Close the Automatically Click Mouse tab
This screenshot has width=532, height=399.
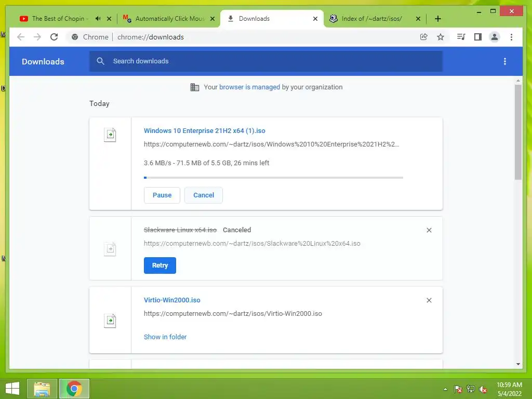click(212, 19)
